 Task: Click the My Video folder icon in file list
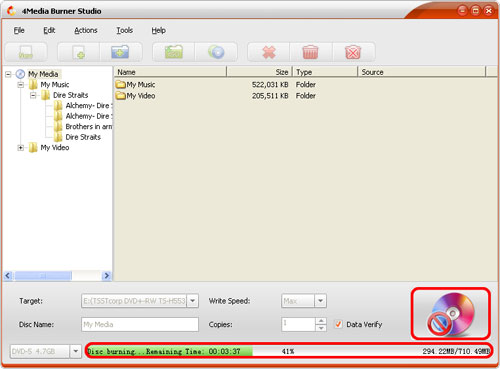tap(120, 96)
